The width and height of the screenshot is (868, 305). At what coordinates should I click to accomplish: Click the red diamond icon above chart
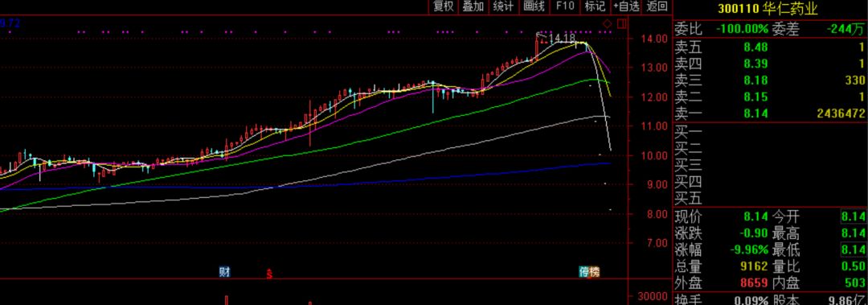608,24
